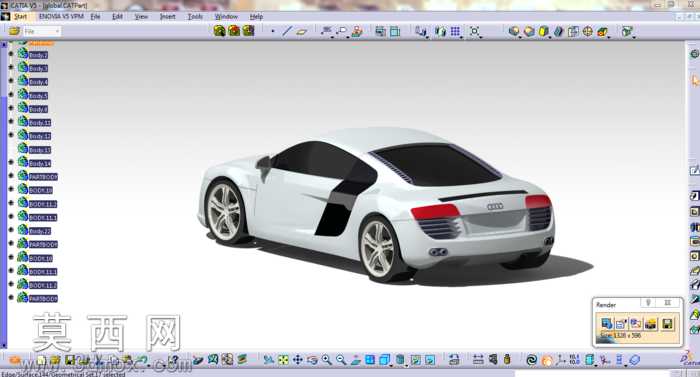Click the Audi car model in viewport
Screen dimensions: 700x377
(377, 206)
